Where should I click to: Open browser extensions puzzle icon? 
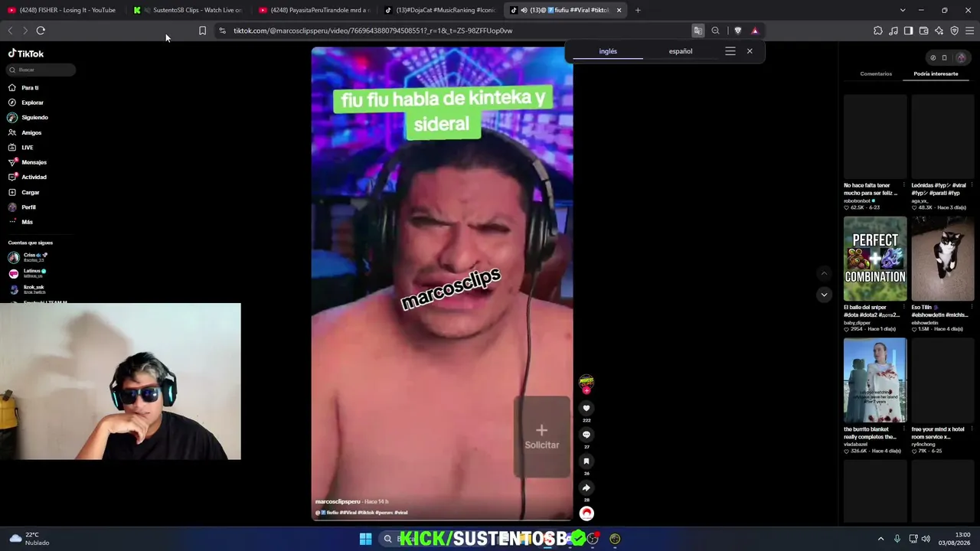pos(877,31)
